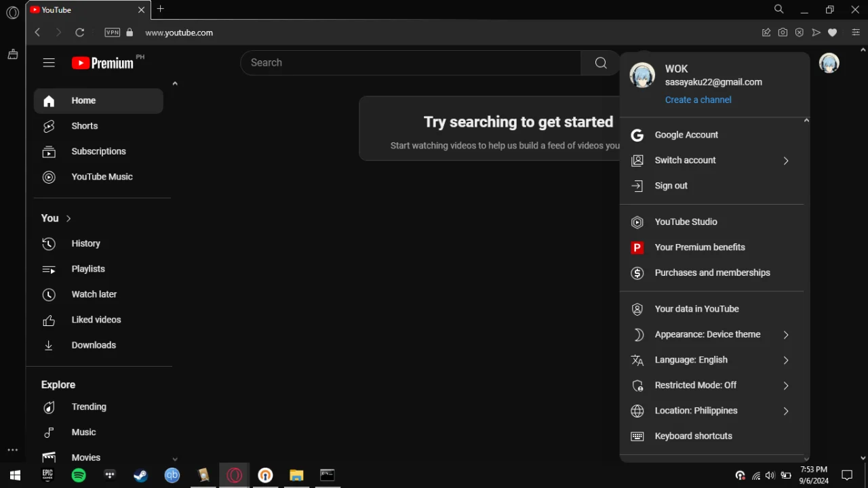Go to Subscriptions in the sidebar
Viewport: 868px width, 488px height.
98,151
